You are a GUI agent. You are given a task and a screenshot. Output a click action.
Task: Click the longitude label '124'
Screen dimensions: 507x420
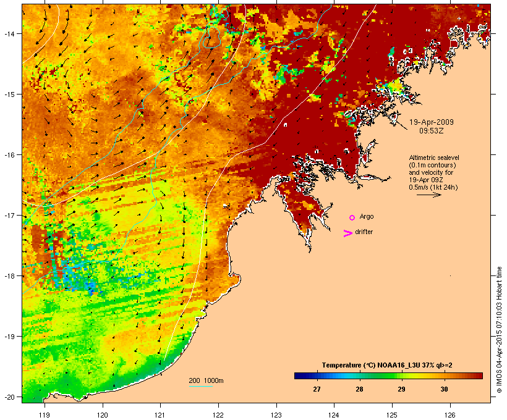tap(334, 415)
